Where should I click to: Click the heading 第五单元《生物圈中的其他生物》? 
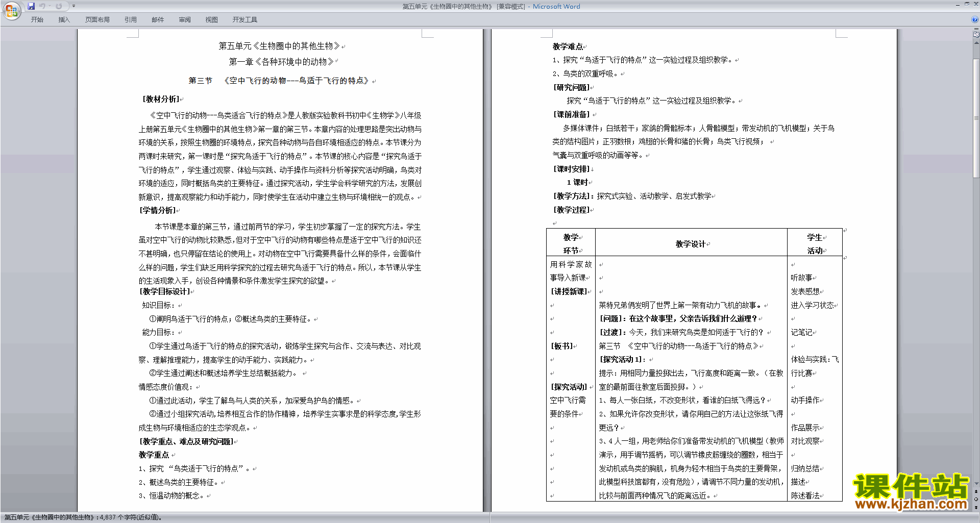[279, 46]
